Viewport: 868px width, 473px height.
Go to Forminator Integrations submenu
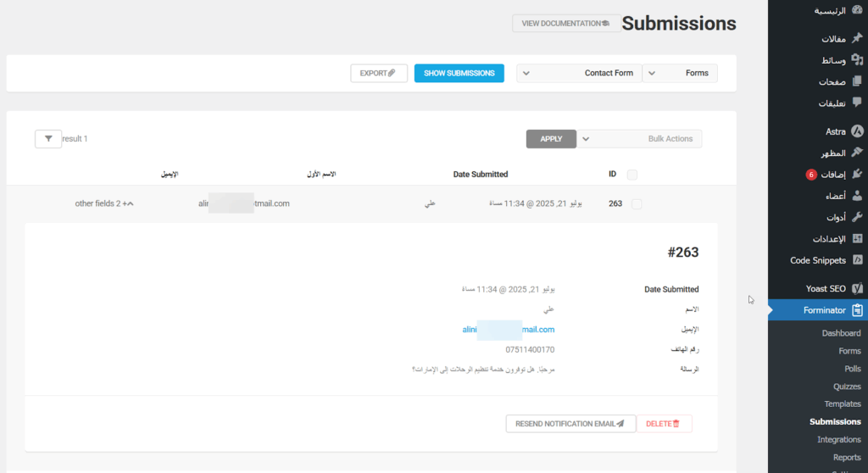coord(838,439)
